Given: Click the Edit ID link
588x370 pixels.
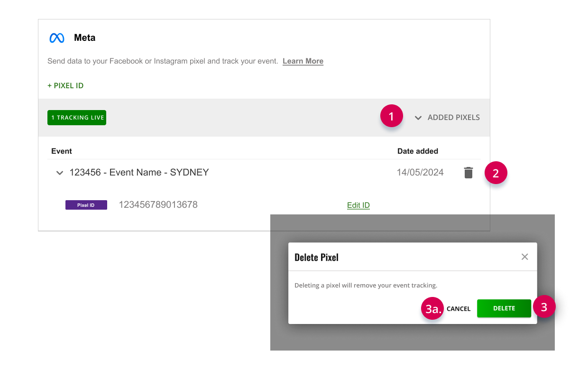Looking at the screenshot, I should [x=358, y=205].
